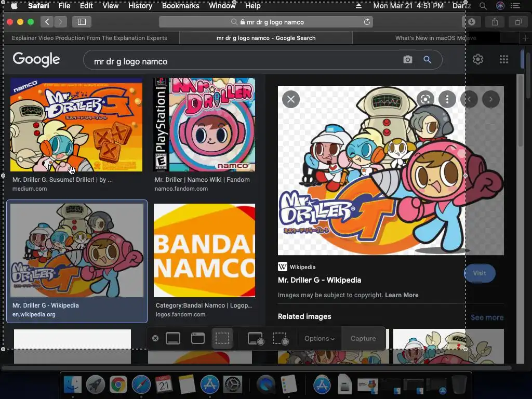Show the Safari tab overview

click(518, 22)
